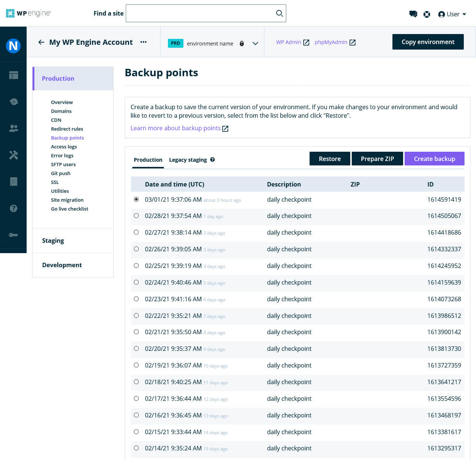This screenshot has height=460, width=476.
Task: Open the Billing receipt sidebar icon
Action: [x=14, y=182]
